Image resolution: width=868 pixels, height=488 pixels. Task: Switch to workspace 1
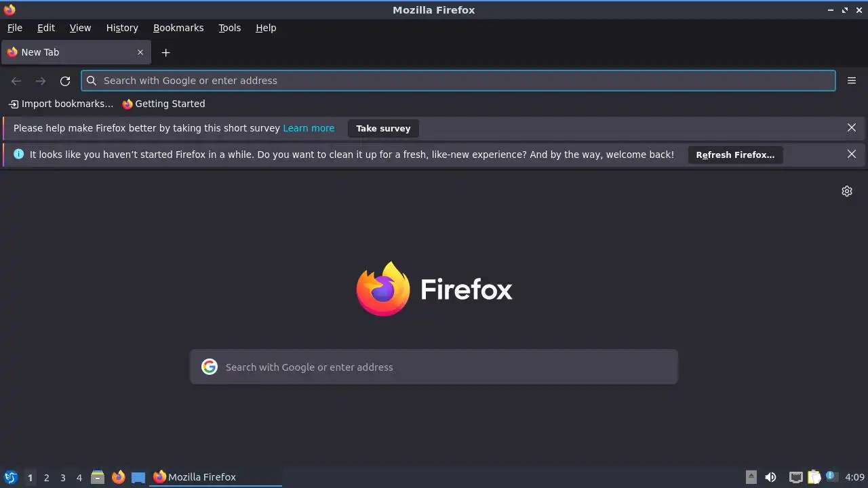coord(30,477)
